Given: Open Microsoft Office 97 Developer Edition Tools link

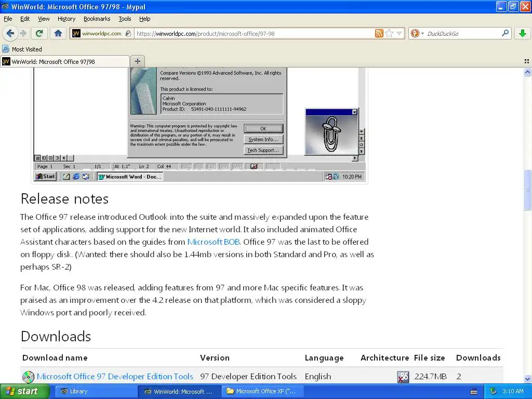Looking at the screenshot, I should click(115, 376).
